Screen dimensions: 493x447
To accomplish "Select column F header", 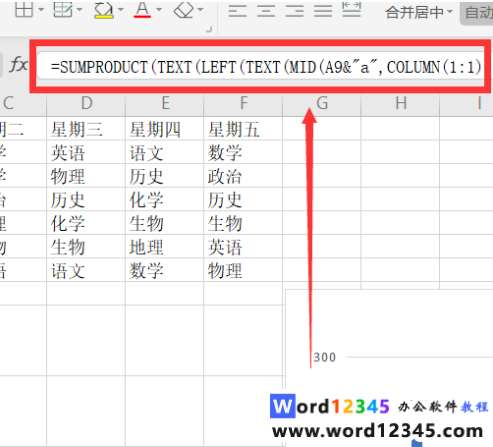I will point(243,103).
